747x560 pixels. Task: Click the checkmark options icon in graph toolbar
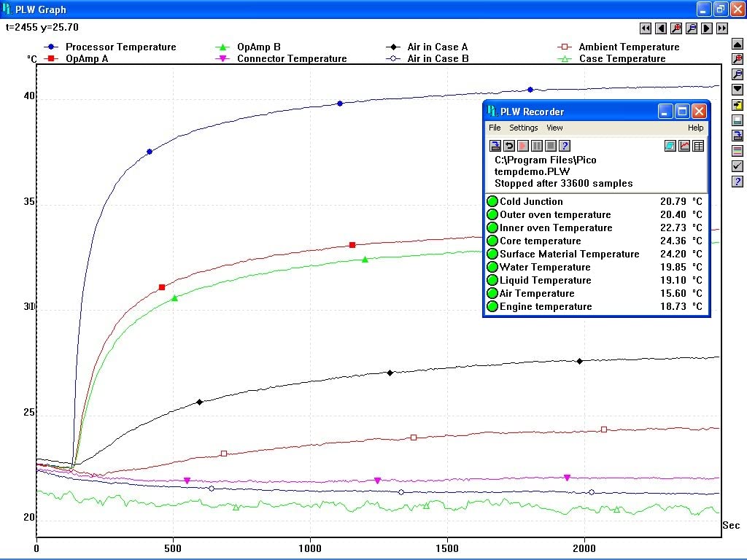pos(738,166)
